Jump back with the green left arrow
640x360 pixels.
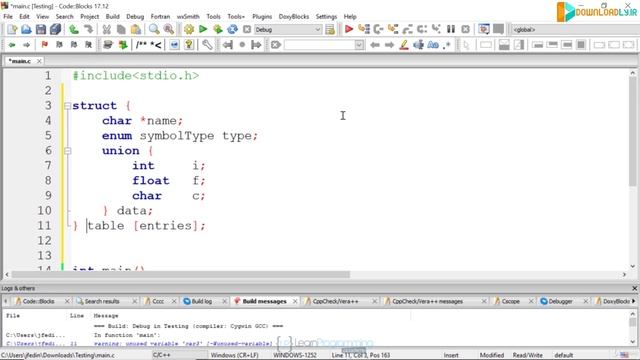(12, 45)
